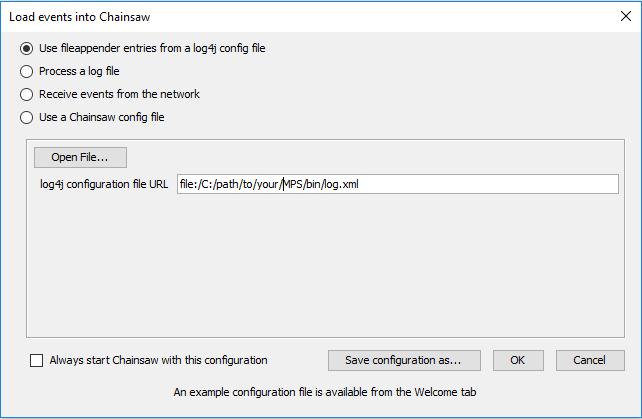Viewport: 642px width, 419px height.
Task: Choose the "Process a log file" radio circle
Action: coord(27,71)
